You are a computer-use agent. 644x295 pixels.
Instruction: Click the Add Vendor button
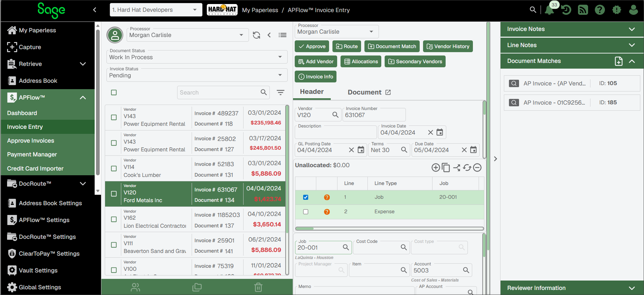click(316, 62)
